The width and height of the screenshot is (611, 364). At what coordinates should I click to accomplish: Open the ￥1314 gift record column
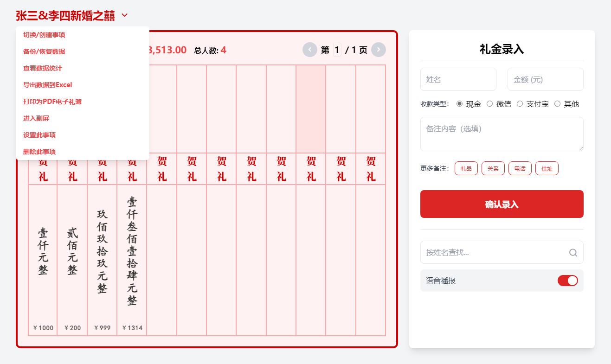pos(132,260)
